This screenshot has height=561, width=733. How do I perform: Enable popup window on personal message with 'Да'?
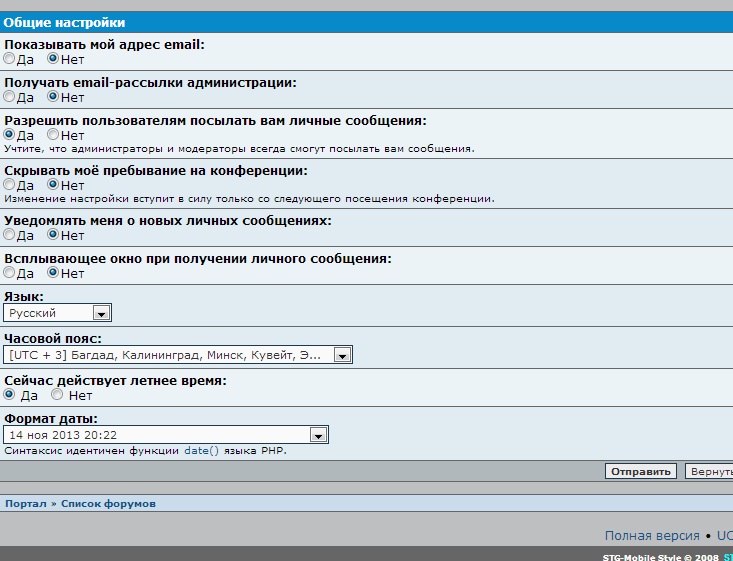[10, 273]
